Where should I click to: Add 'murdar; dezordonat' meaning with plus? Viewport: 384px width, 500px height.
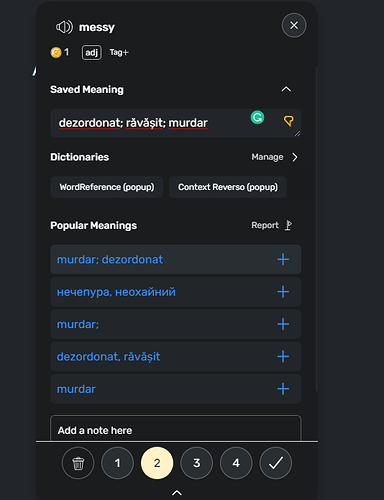pos(283,259)
